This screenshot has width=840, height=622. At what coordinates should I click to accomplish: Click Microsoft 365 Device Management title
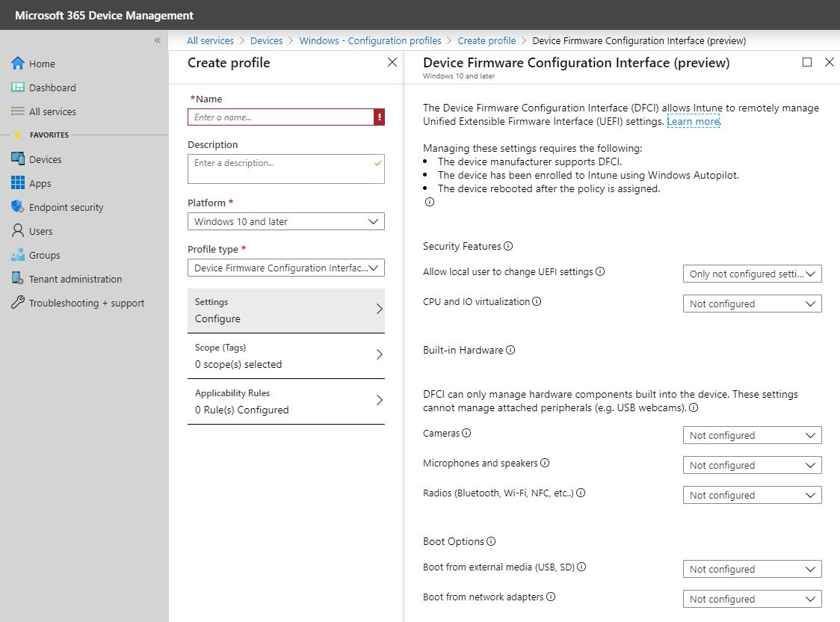click(x=104, y=15)
